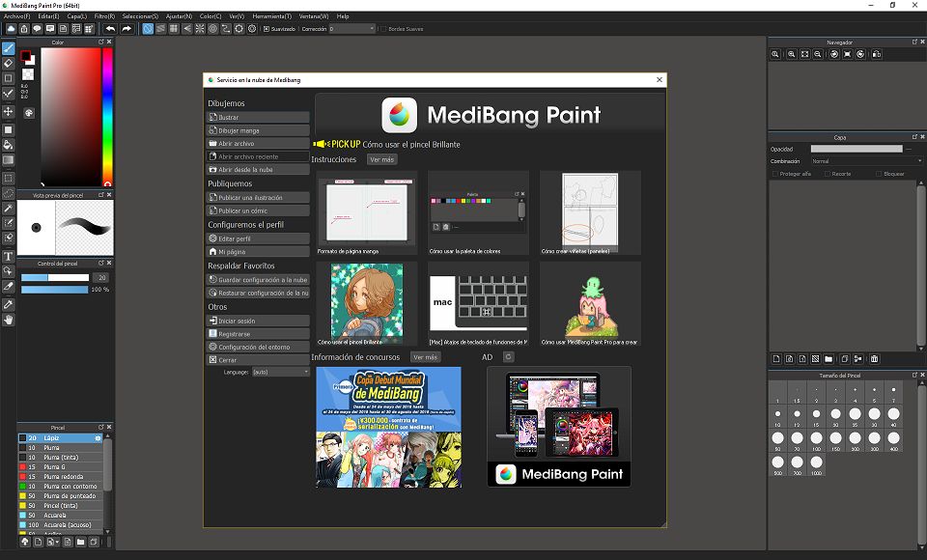Screen dimensions: 927x560
Task: Click the Registrarse button
Action: coord(258,333)
